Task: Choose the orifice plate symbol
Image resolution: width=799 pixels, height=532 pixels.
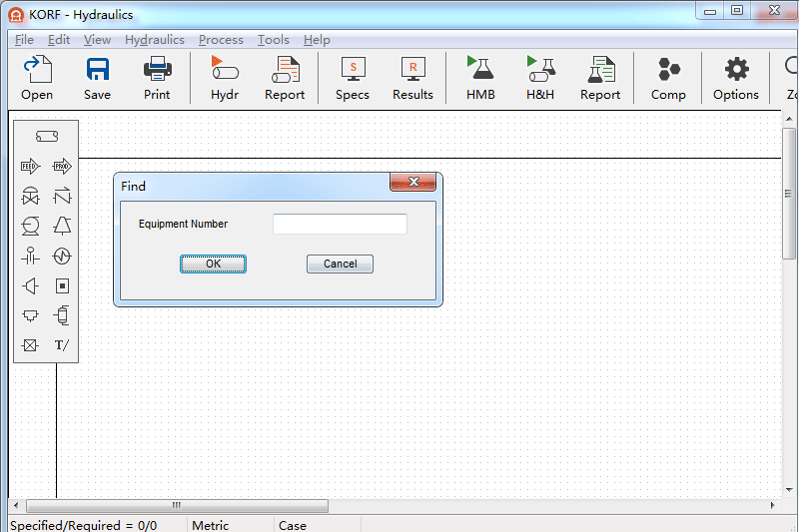Action: [x=31, y=257]
